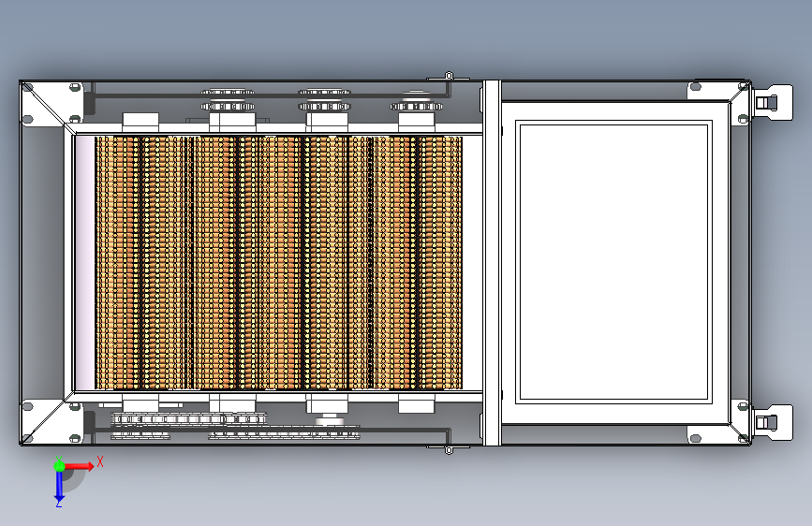Select the large white rectangular panel in the model
The image size is (812, 526).
point(613,262)
